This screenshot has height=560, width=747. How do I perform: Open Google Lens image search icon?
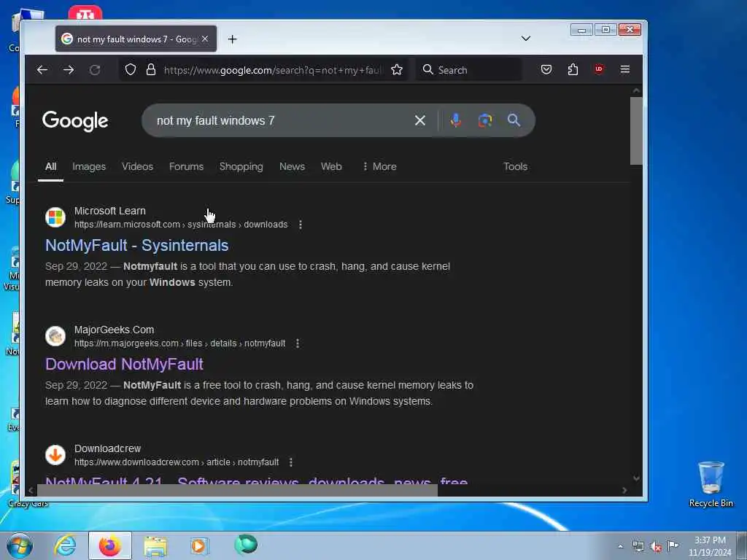[x=485, y=120]
